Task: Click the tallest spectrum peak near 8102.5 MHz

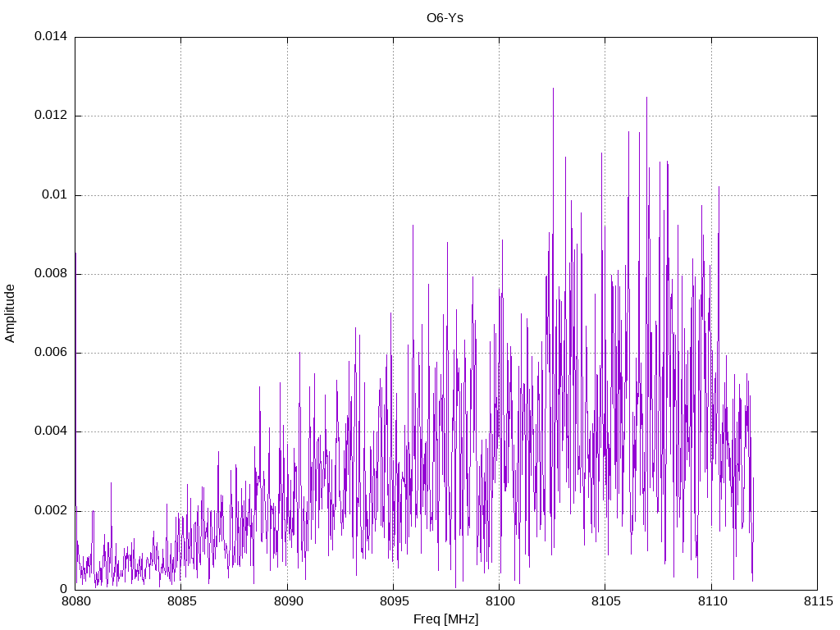Action: (x=554, y=90)
